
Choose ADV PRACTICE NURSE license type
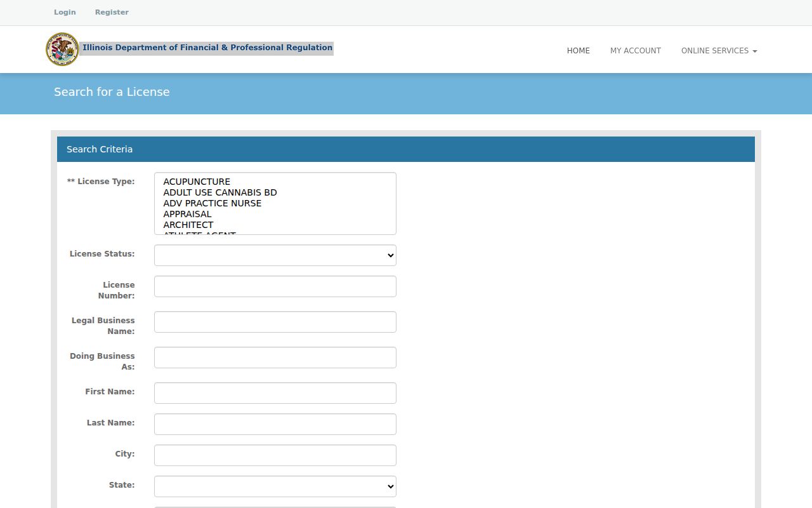275,203
